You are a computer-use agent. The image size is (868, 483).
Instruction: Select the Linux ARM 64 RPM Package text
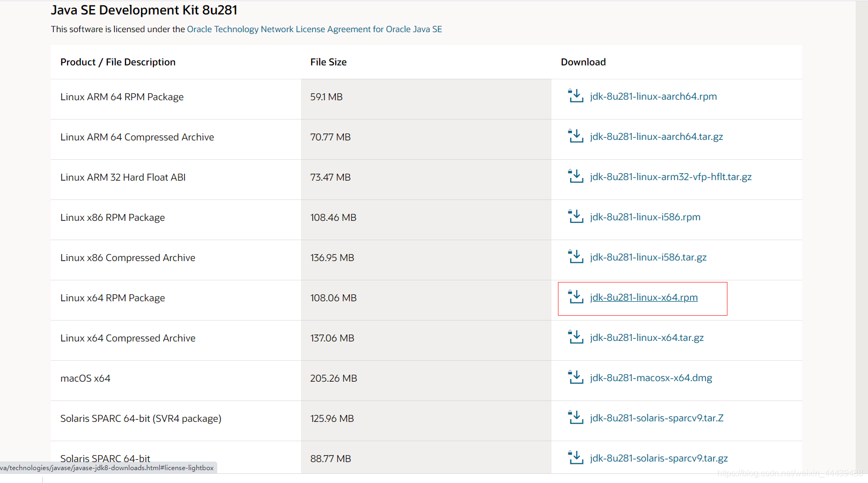pyautogui.click(x=122, y=97)
